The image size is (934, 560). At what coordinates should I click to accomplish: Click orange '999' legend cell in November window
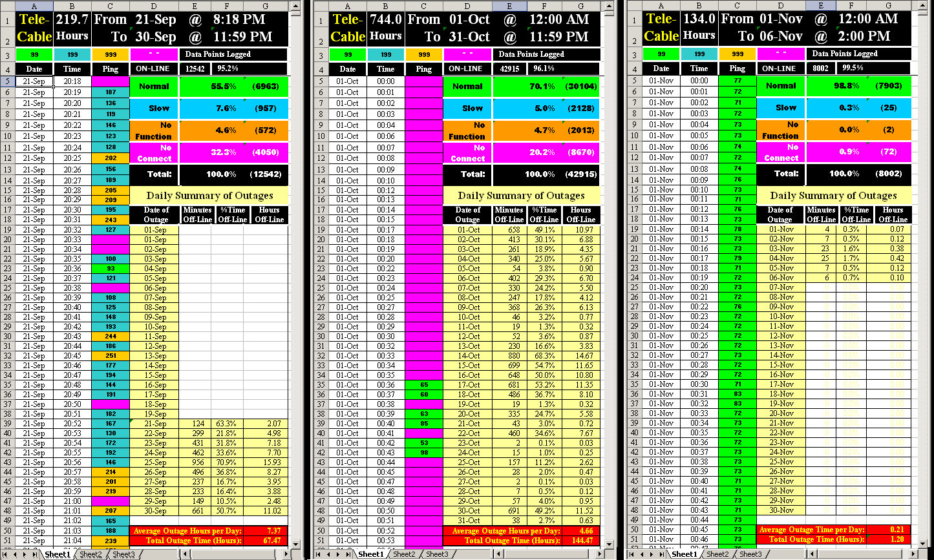(x=737, y=54)
